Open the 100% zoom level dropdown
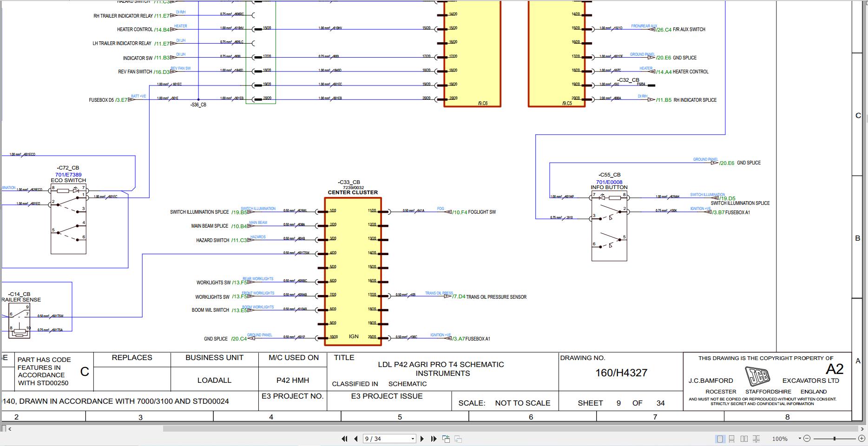 tap(800, 438)
